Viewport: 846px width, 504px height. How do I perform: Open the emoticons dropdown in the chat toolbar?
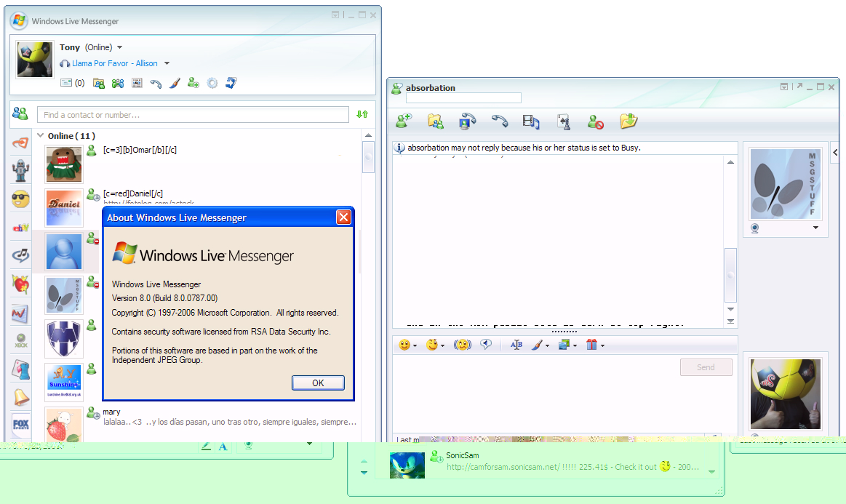point(415,346)
